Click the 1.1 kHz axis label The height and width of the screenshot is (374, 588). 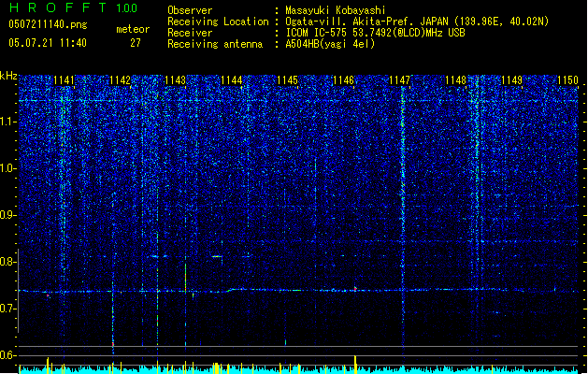pyautogui.click(x=8, y=122)
